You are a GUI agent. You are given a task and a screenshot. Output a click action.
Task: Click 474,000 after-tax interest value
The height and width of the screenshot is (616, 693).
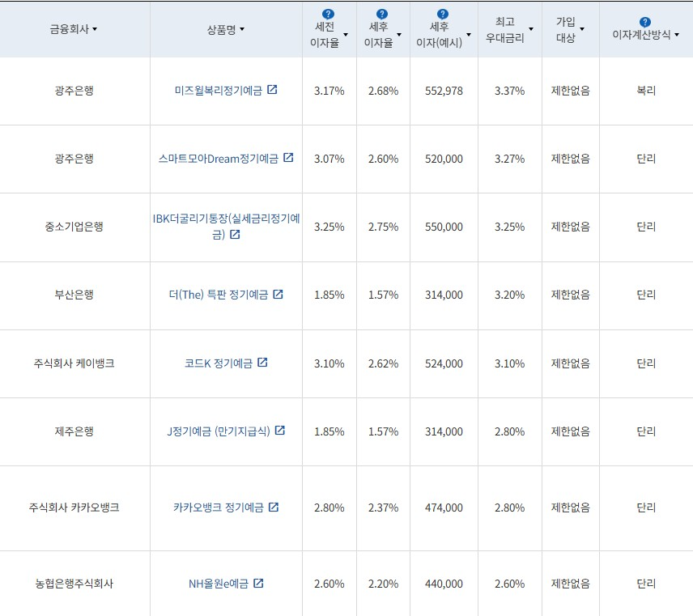(x=444, y=508)
